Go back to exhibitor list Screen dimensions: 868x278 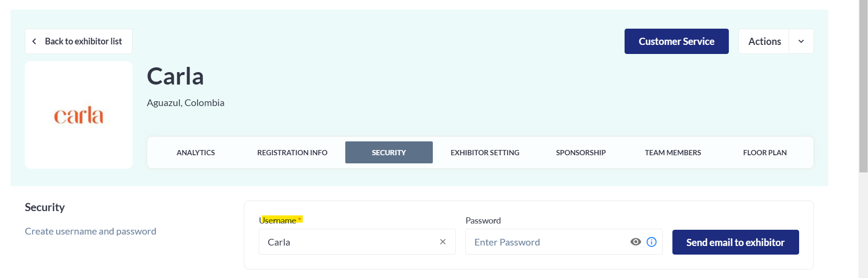click(x=78, y=42)
